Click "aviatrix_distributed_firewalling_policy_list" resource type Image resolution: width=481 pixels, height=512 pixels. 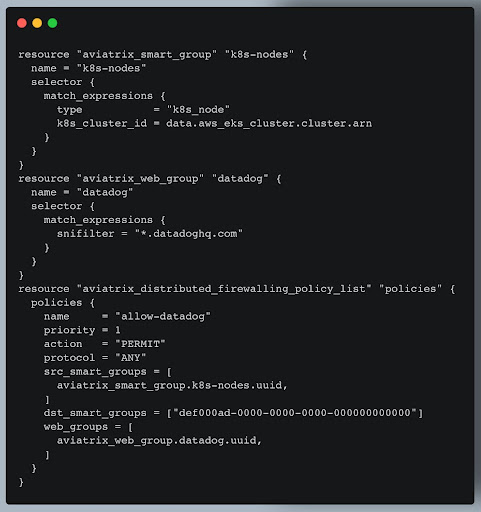point(224,289)
